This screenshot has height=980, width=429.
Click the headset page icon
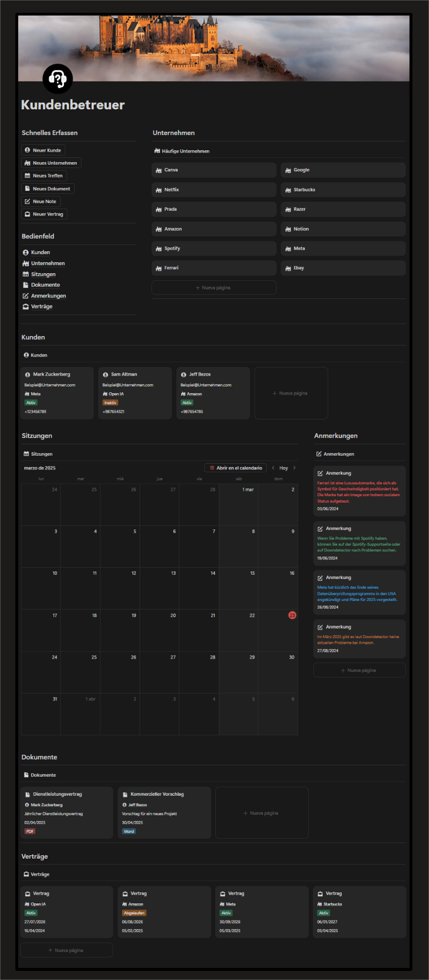(x=57, y=79)
